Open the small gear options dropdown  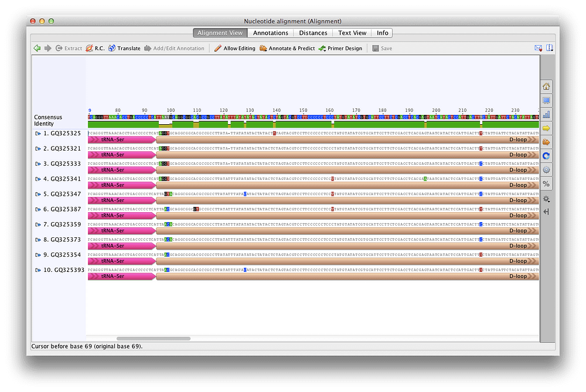point(546,199)
